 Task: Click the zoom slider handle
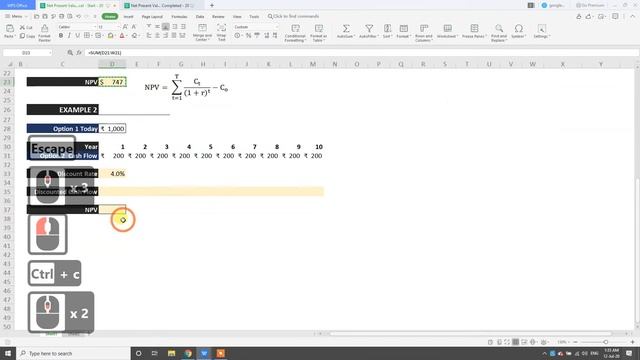pos(606,342)
